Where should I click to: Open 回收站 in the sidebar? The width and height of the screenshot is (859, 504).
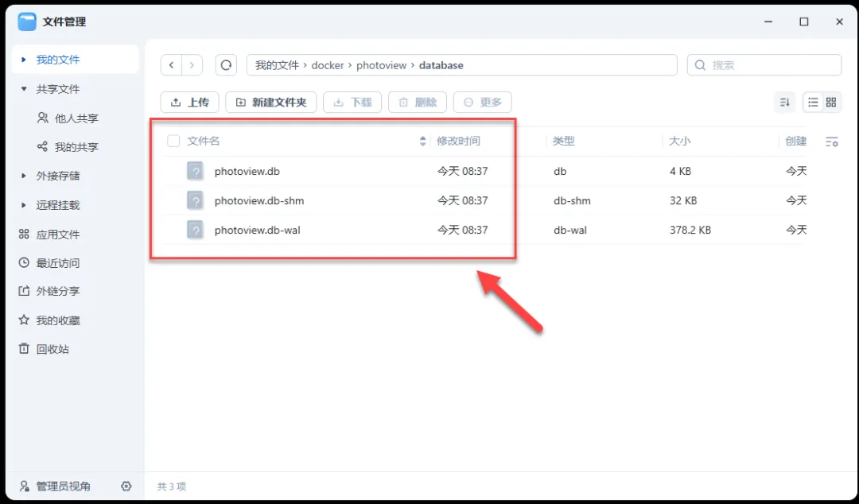pos(52,349)
